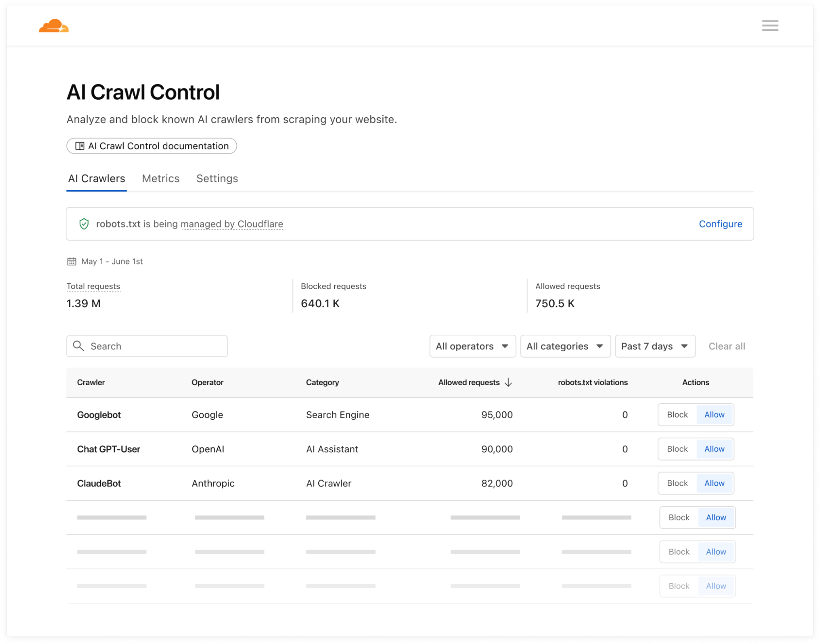Click the search magnifier icon
This screenshot has width=820, height=644.
pyautogui.click(x=79, y=346)
